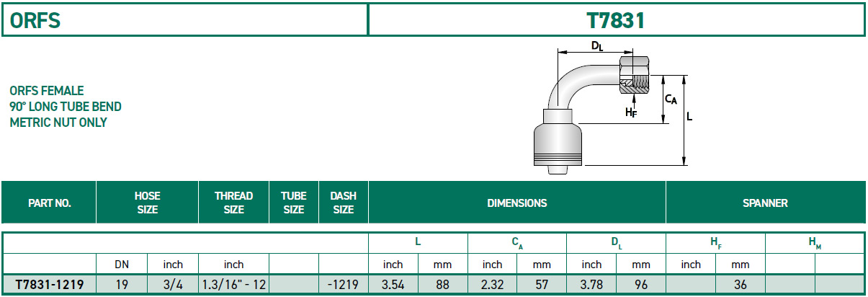
Task: Click the ORFS title heading
Action: (x=35, y=21)
